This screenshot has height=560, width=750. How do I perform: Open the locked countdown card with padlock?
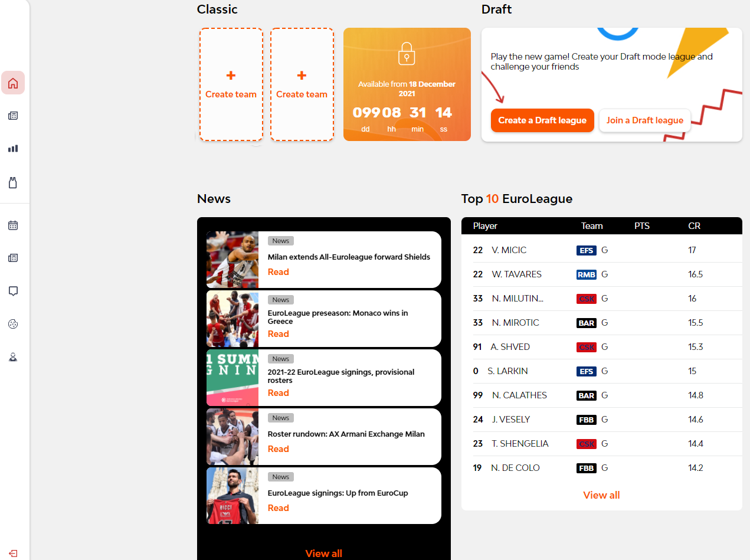407,84
